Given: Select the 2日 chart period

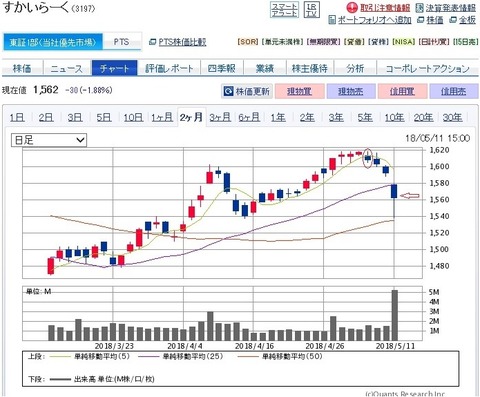Looking at the screenshot, I should [x=46, y=117].
